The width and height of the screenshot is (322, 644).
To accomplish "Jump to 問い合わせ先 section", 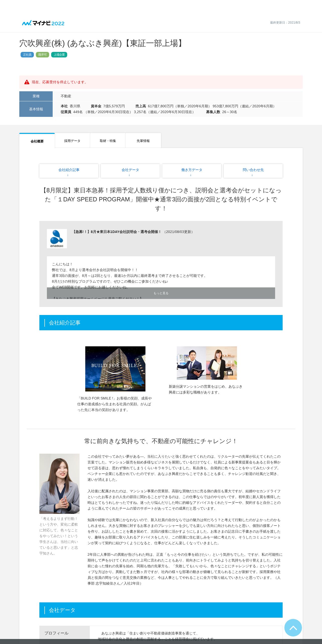I will coord(253,171).
